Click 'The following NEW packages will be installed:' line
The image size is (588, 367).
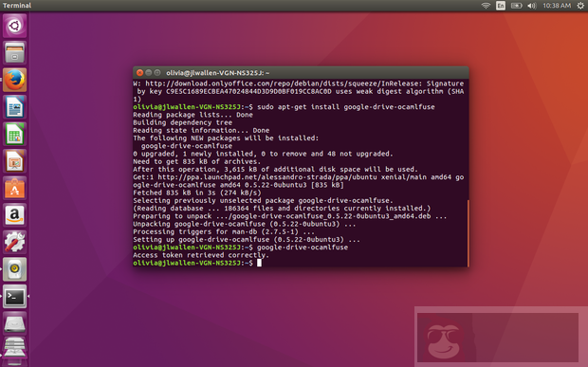226,138
